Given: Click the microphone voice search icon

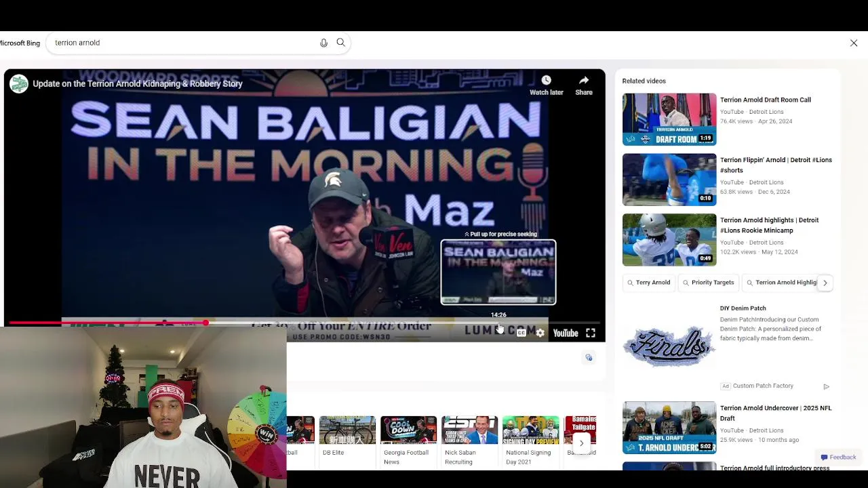Looking at the screenshot, I should [x=323, y=43].
